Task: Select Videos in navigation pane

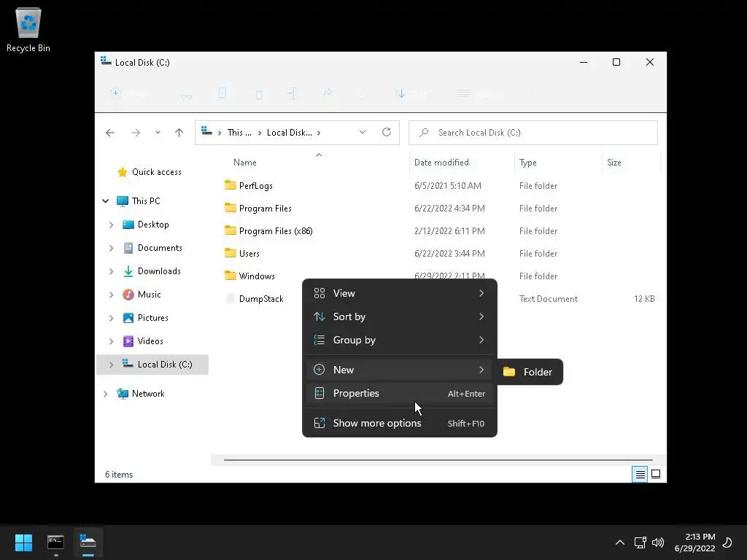Action: [143, 341]
